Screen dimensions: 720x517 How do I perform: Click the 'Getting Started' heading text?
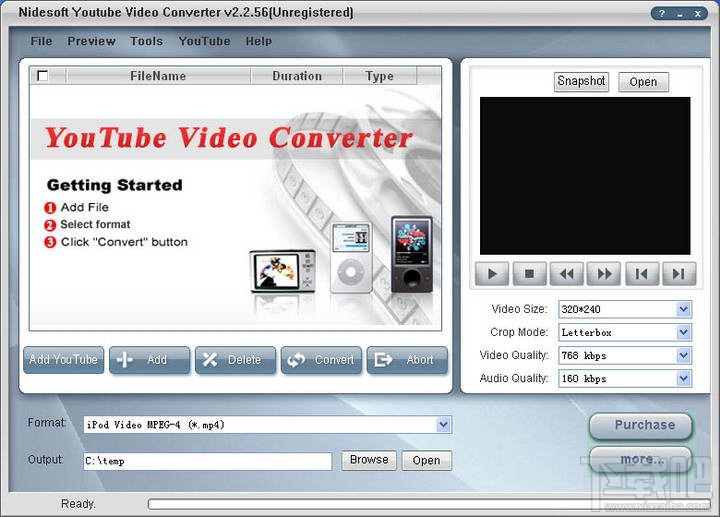(114, 185)
